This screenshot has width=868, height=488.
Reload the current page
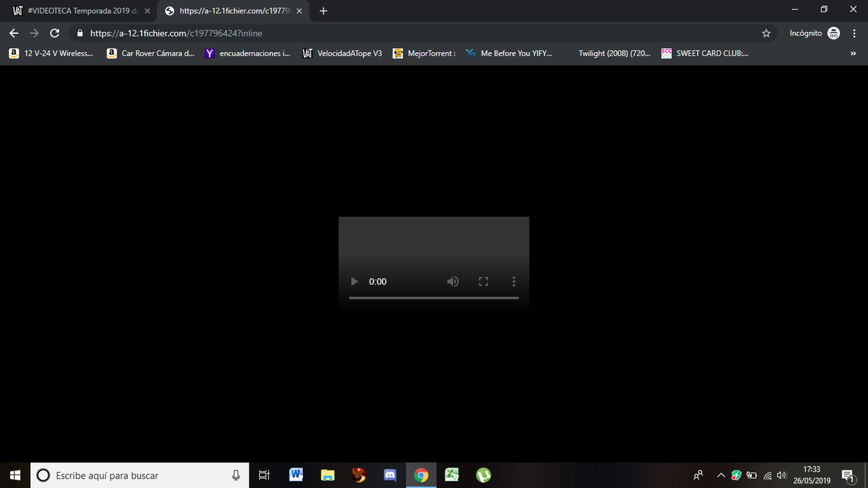point(54,33)
